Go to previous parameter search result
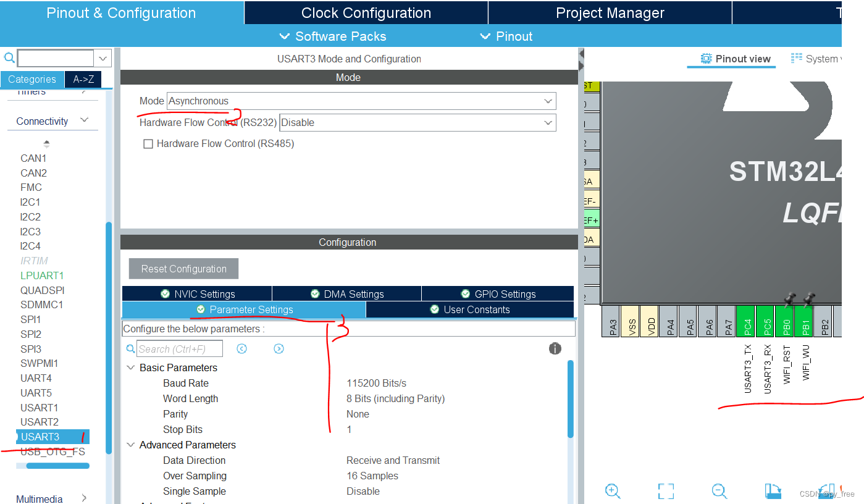The height and width of the screenshot is (504, 864). click(x=241, y=349)
